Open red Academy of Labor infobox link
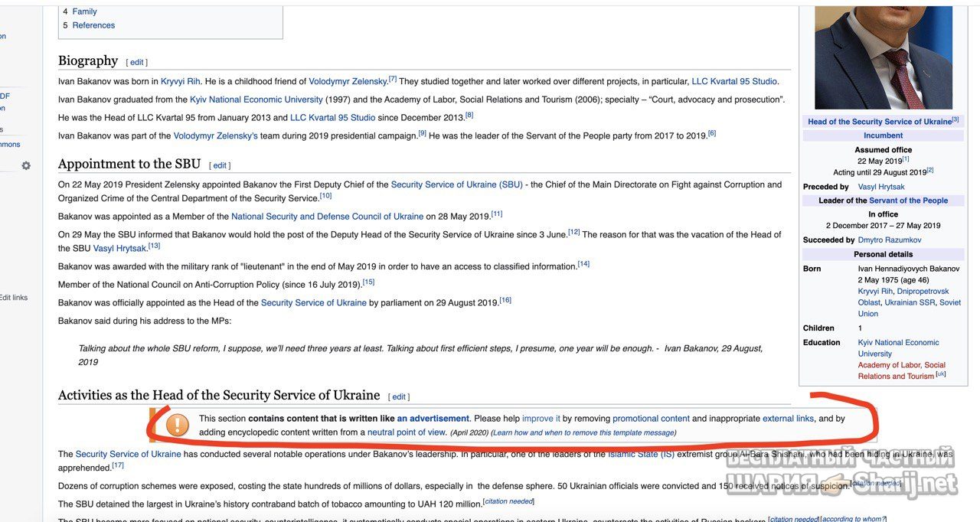The width and height of the screenshot is (980, 522). pos(901,370)
